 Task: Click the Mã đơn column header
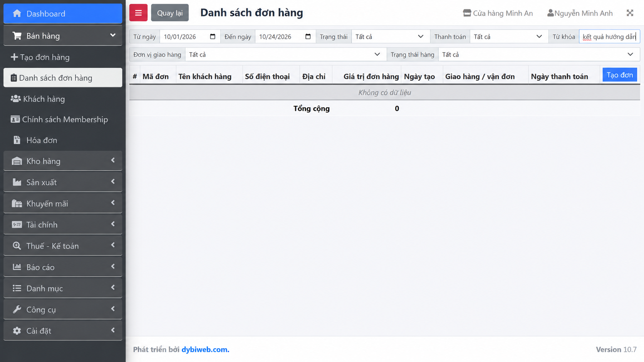tap(156, 76)
